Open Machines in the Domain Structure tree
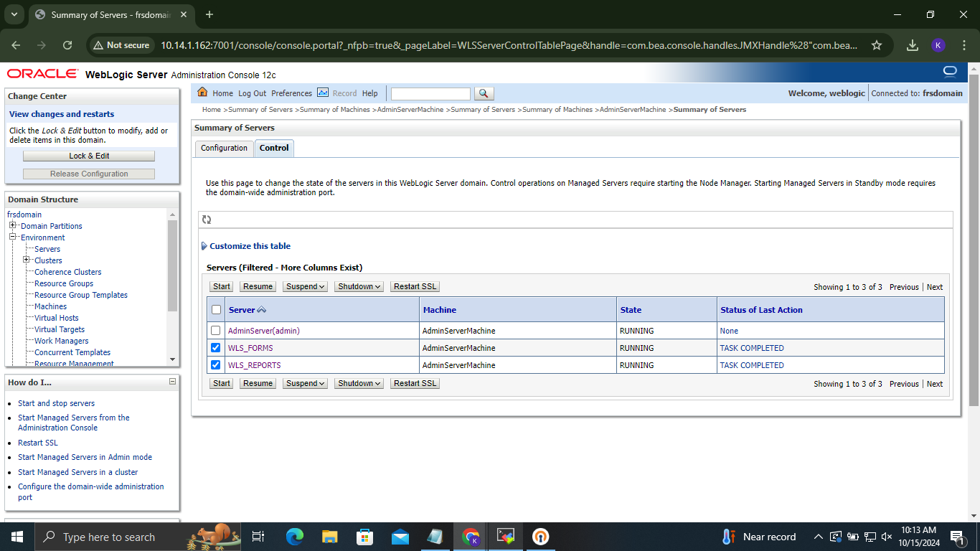 50,306
